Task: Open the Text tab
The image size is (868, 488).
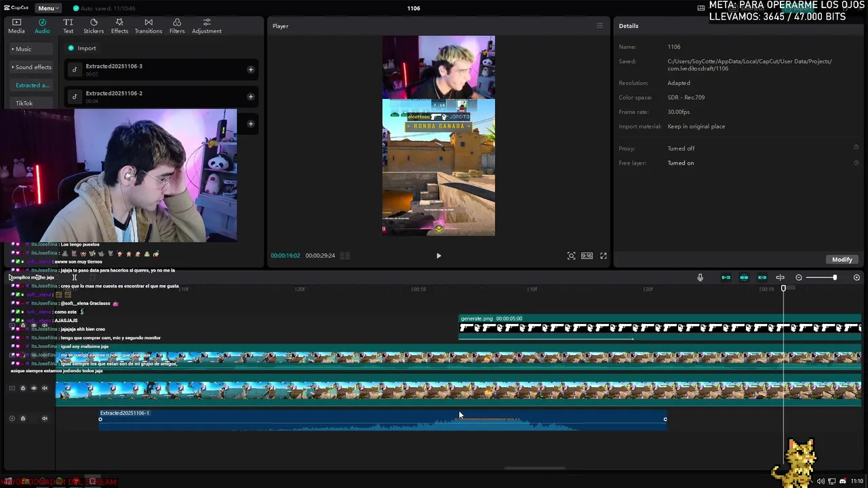Action: 68,26
